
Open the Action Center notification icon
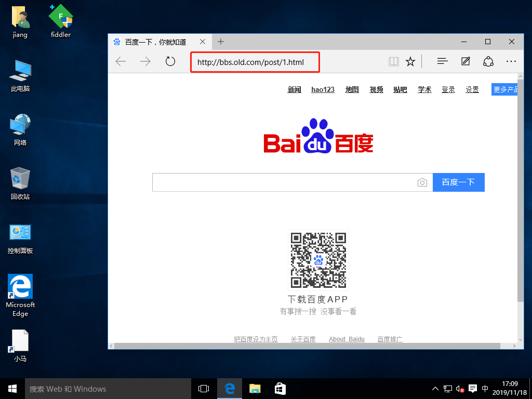click(x=473, y=389)
